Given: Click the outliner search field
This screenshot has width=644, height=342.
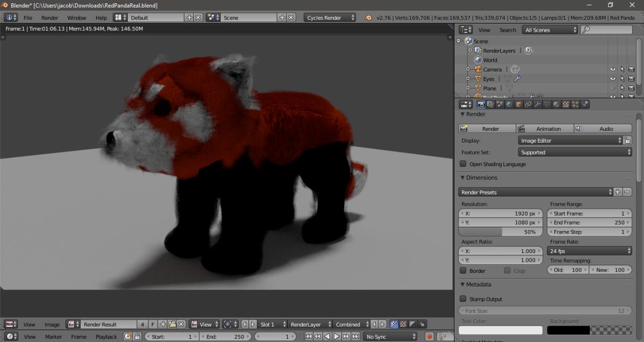Looking at the screenshot, I should (x=606, y=30).
